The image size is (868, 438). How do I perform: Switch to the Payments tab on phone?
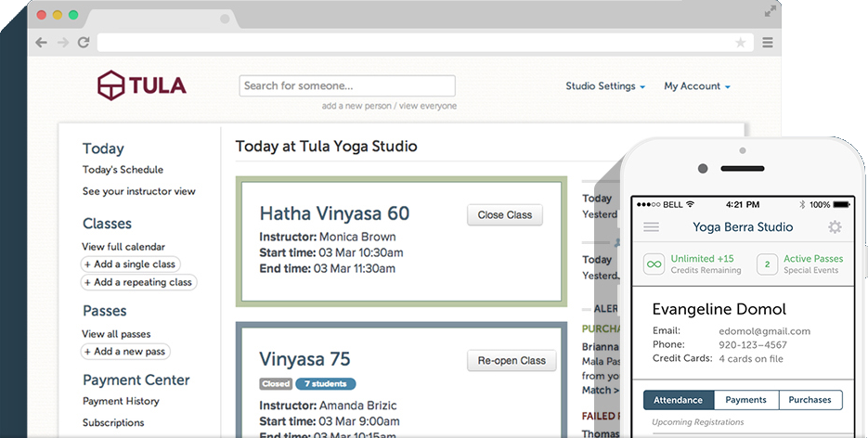point(746,400)
